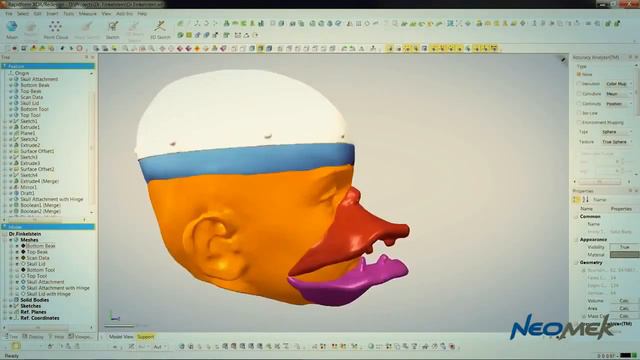
Task: Calculate the Volume value
Action: [x=624, y=301]
